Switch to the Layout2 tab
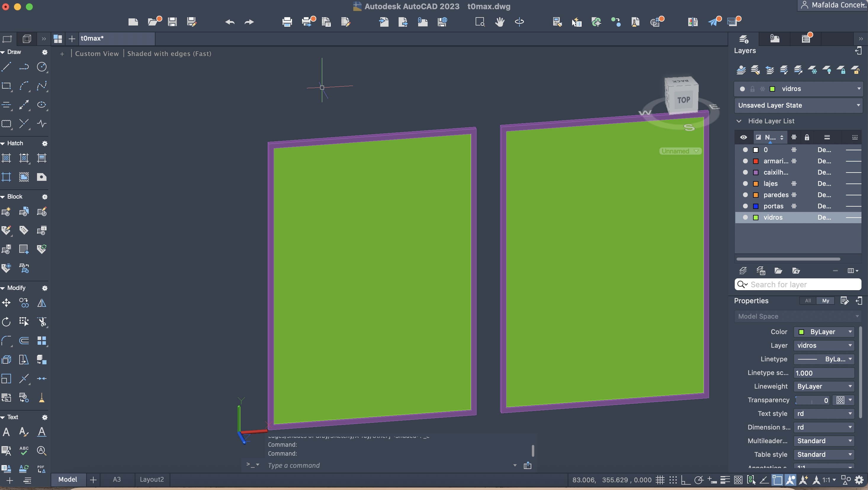 coord(152,480)
